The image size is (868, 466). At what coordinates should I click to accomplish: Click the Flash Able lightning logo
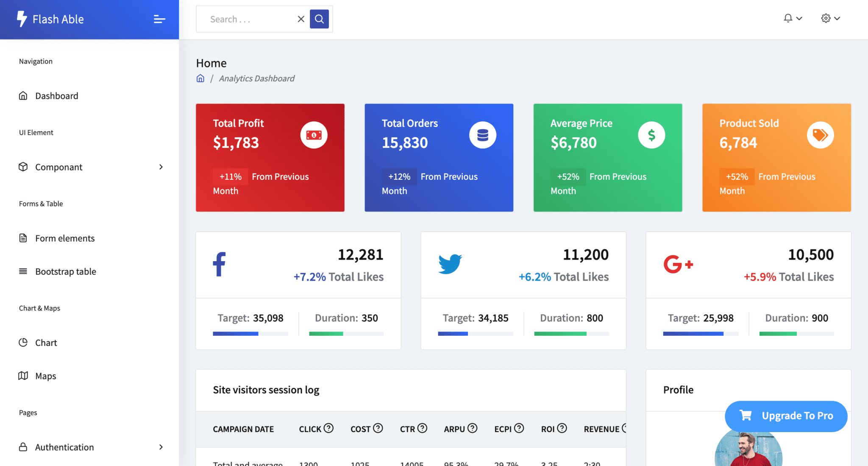pos(21,19)
